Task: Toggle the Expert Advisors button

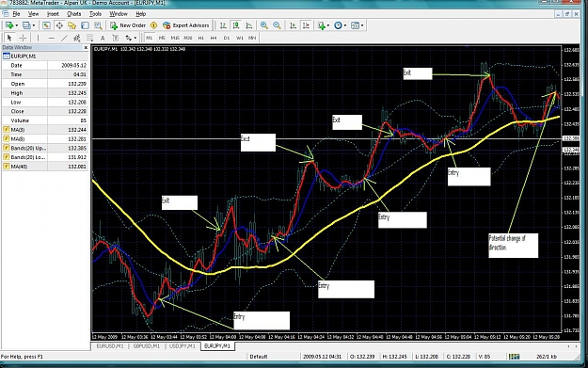Action: 186,25
